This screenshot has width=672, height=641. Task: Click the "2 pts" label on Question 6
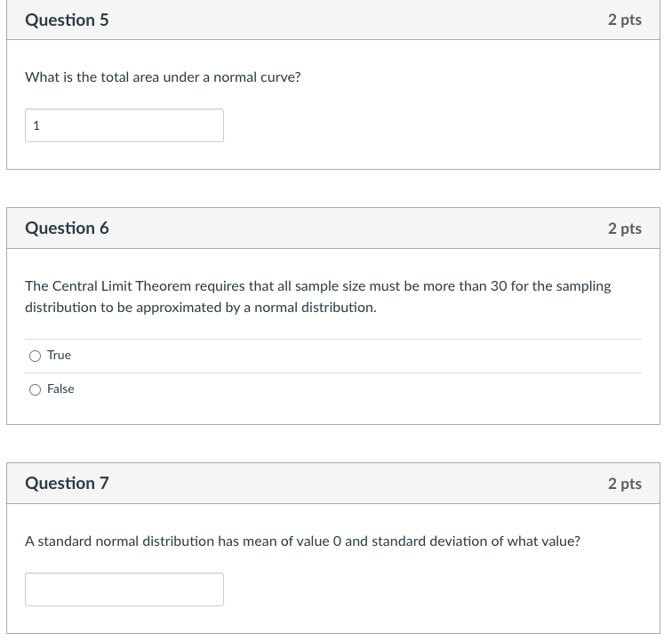tap(624, 228)
